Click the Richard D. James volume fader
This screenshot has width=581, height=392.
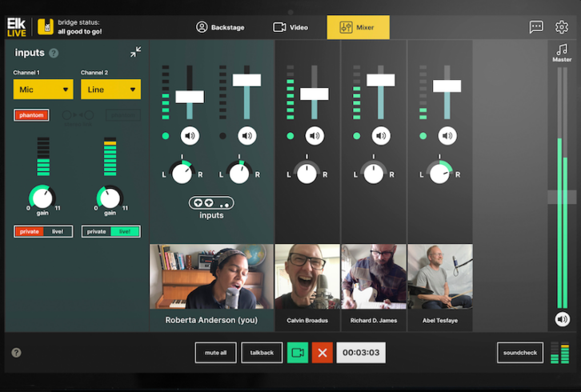point(381,80)
